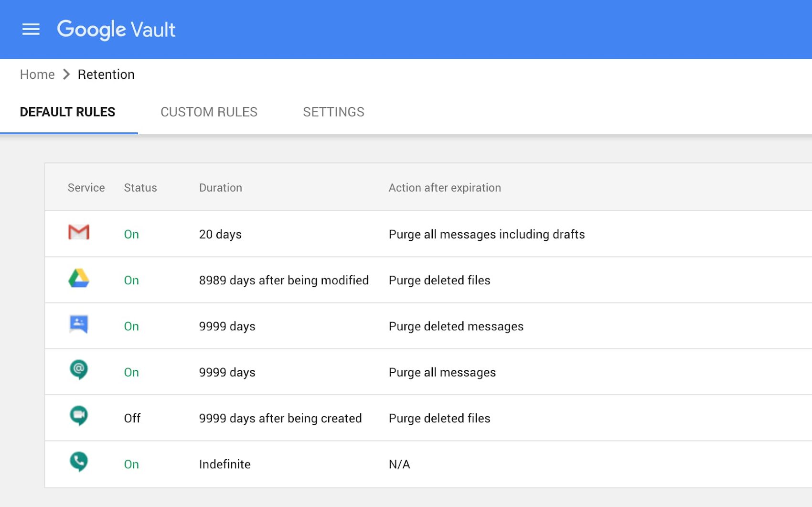The height and width of the screenshot is (507, 812).
Task: Click Purge deleted files in Off row
Action: (439, 418)
